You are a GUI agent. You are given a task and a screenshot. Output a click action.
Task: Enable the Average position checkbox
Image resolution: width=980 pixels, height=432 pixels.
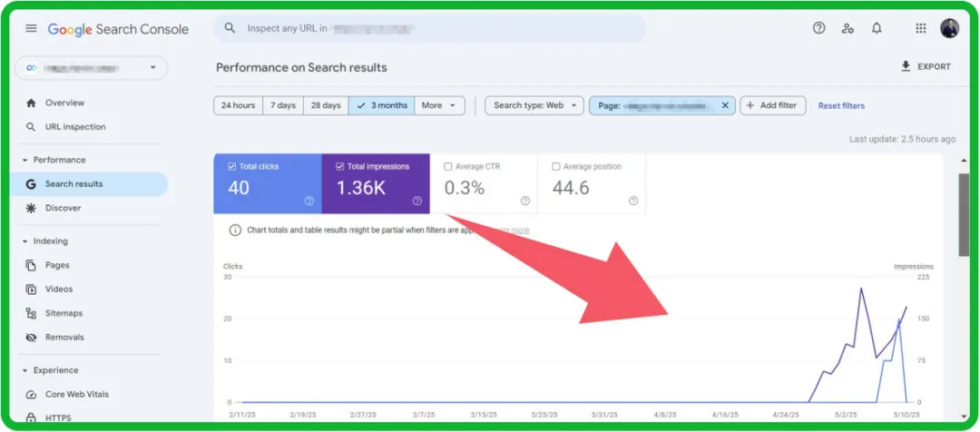click(x=556, y=167)
